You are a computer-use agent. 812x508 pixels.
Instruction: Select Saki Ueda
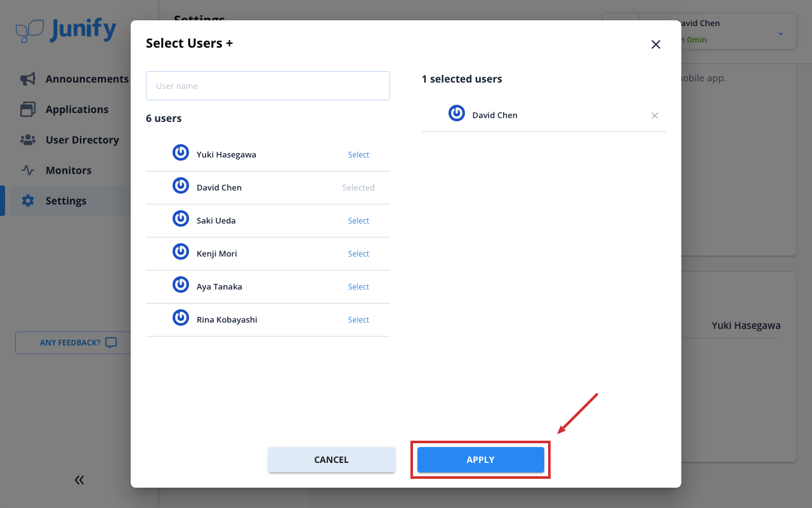tap(358, 221)
